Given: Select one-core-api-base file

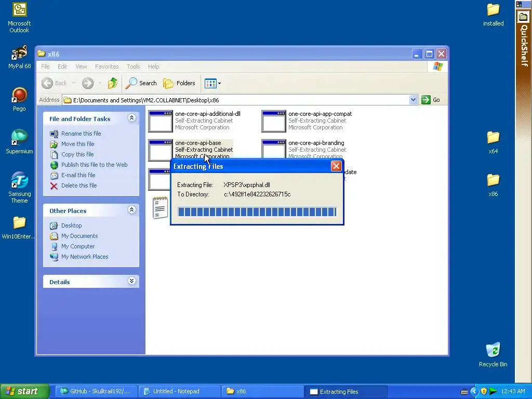Looking at the screenshot, I should (x=191, y=149).
